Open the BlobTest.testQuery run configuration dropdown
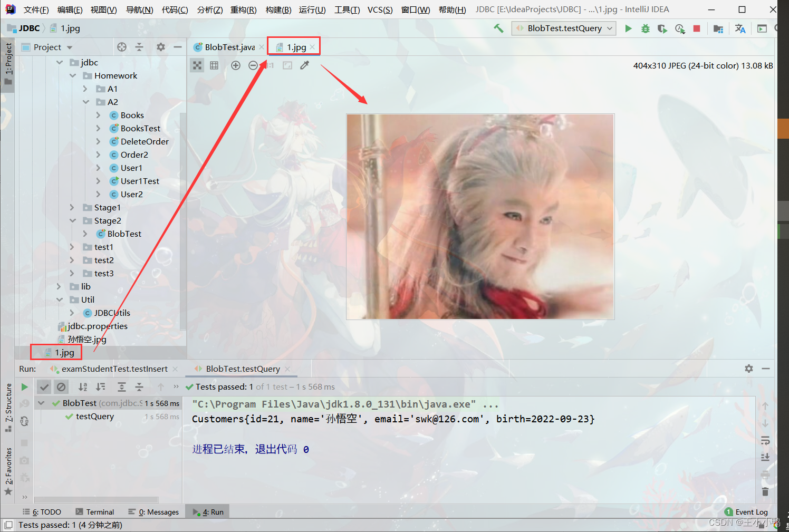789x532 pixels. click(564, 28)
